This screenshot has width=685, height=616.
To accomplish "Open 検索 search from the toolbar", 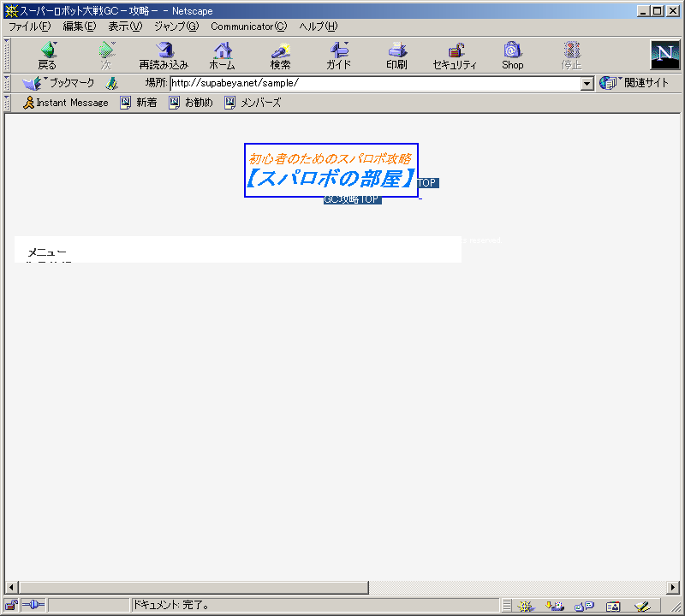I will (x=281, y=56).
